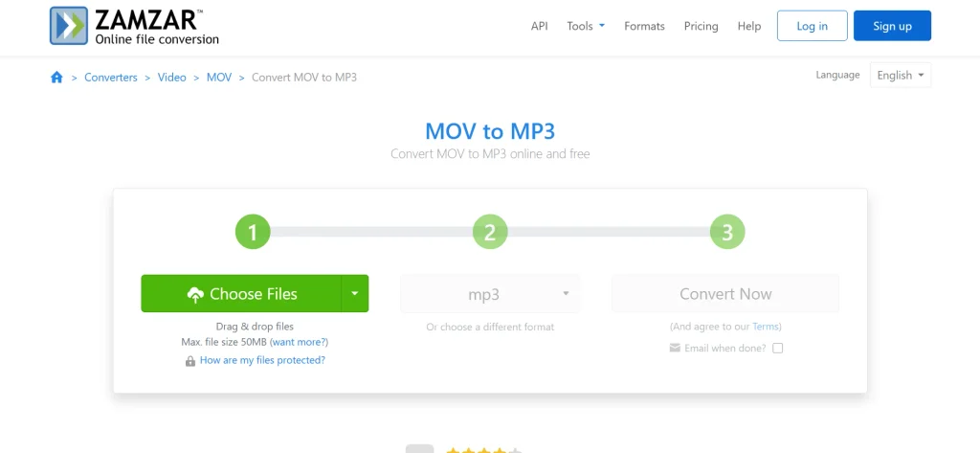Image resolution: width=980 pixels, height=453 pixels.
Task: Open the Pricing page
Action: pyautogui.click(x=702, y=26)
